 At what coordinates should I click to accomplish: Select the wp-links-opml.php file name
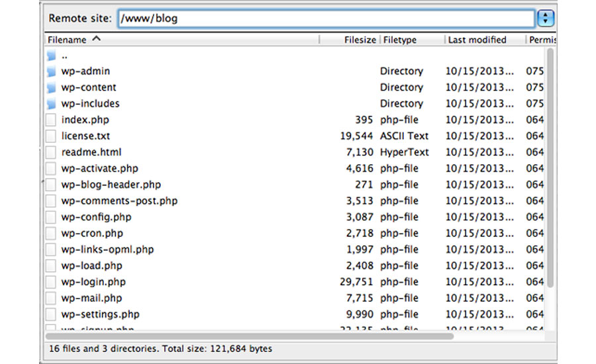pyautogui.click(x=107, y=250)
